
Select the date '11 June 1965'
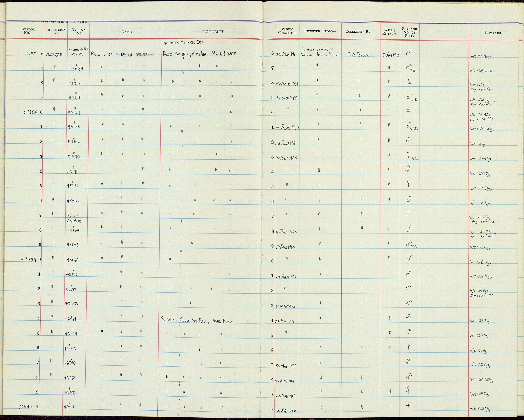click(286, 247)
